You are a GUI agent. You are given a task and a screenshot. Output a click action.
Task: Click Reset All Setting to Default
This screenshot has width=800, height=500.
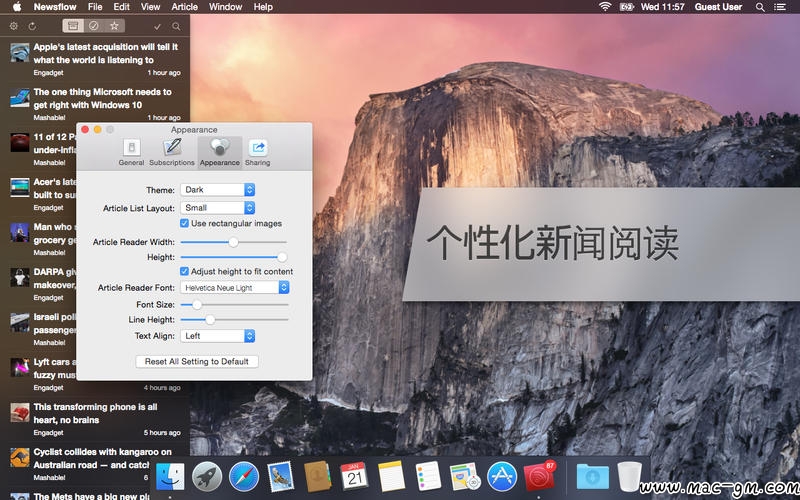pos(197,361)
